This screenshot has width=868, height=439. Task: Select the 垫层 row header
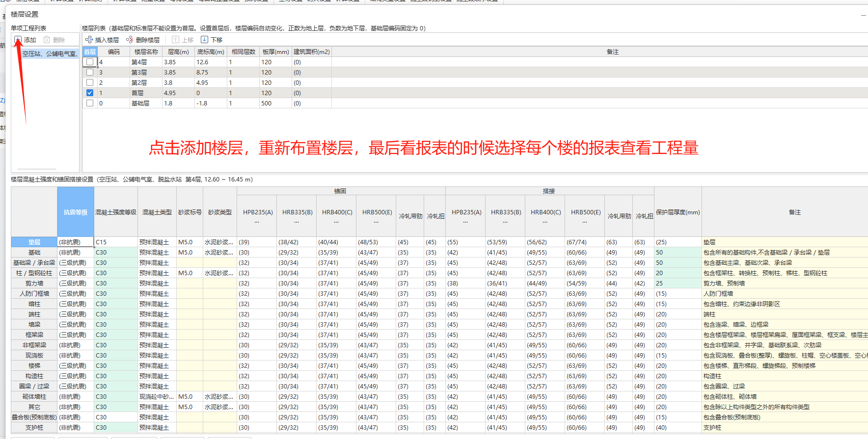point(34,242)
